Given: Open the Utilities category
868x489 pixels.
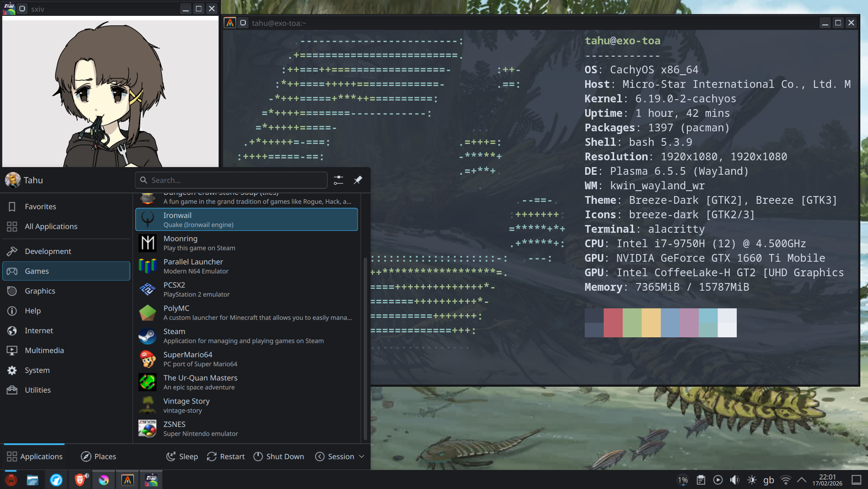Looking at the screenshot, I should pos(66,390).
